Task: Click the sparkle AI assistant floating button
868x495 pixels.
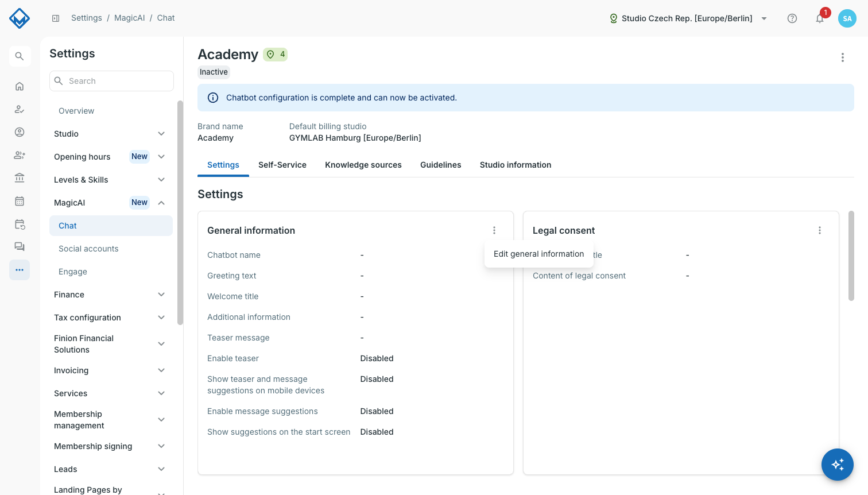Action: pyautogui.click(x=838, y=465)
